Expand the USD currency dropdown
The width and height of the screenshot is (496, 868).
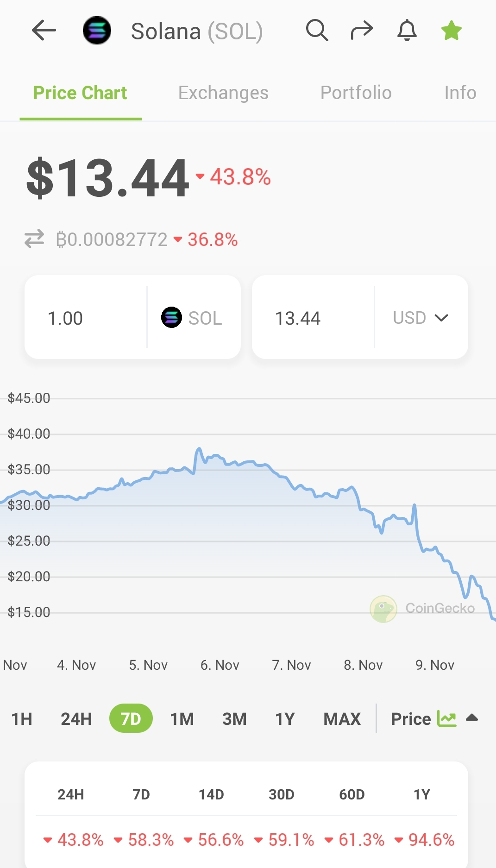(421, 318)
